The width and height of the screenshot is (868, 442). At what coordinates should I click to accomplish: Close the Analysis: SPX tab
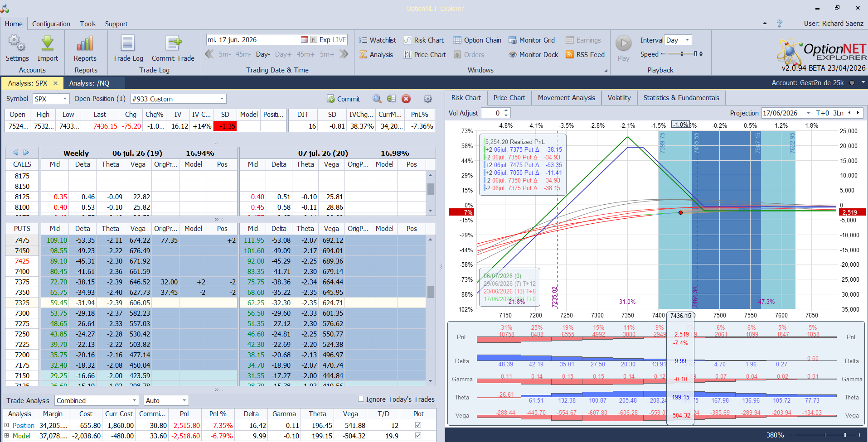pos(55,83)
